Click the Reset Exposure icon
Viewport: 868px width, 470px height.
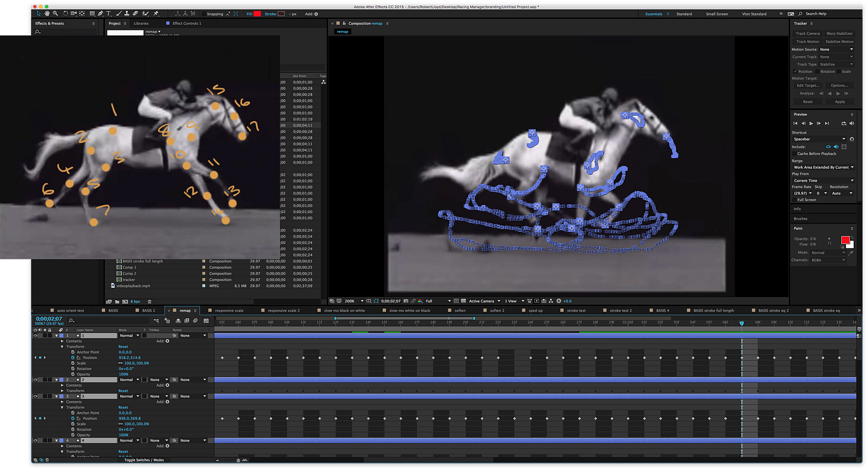(559, 301)
